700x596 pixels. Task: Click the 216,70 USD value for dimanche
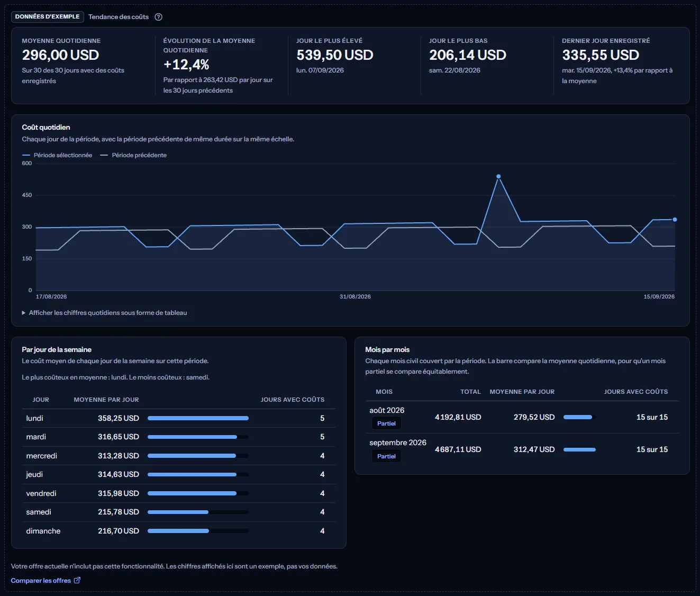(x=119, y=531)
